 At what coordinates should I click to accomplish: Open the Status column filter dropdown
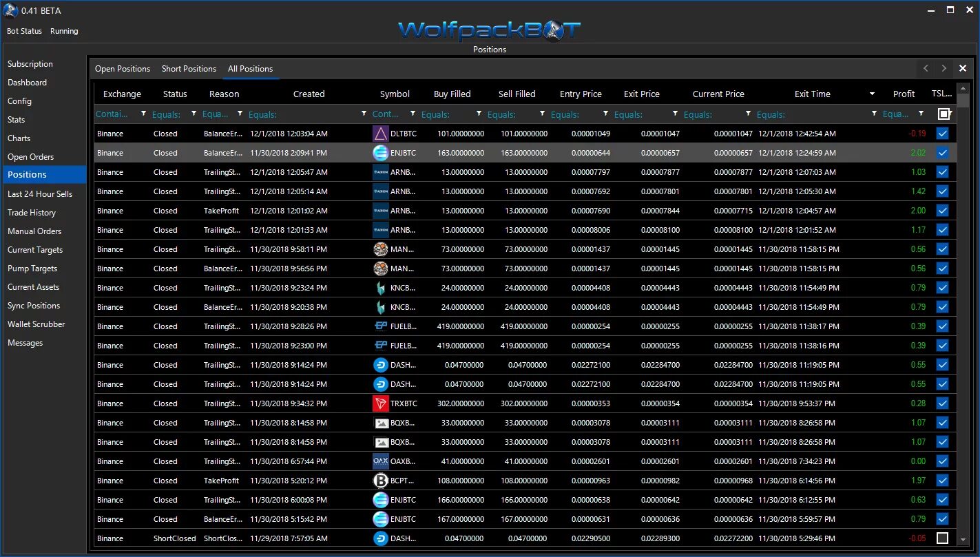coord(194,114)
